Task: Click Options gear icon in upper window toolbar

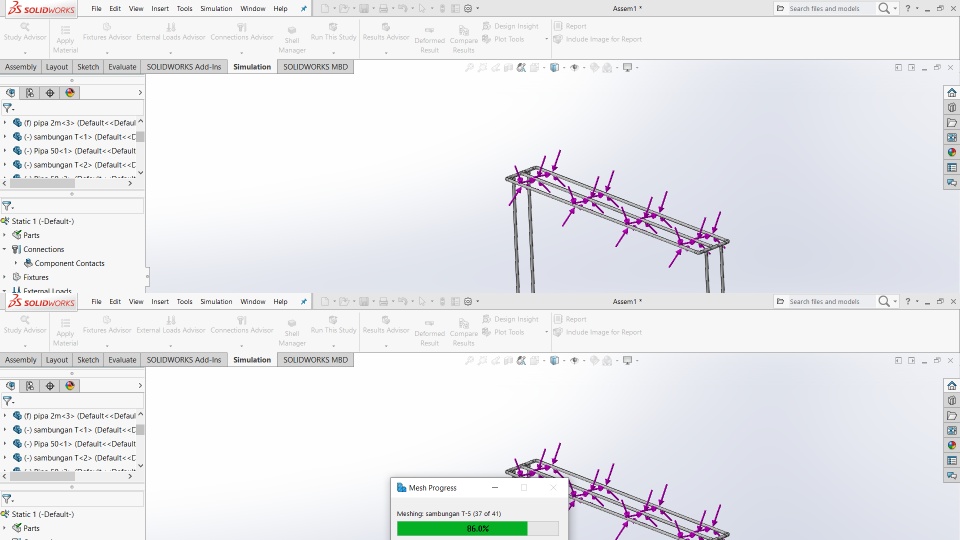Action: tap(468, 9)
